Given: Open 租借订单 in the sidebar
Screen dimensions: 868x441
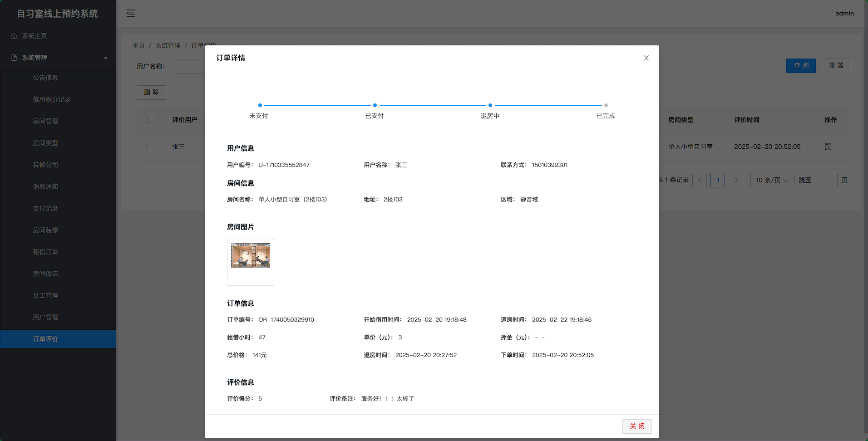Looking at the screenshot, I should tap(45, 252).
